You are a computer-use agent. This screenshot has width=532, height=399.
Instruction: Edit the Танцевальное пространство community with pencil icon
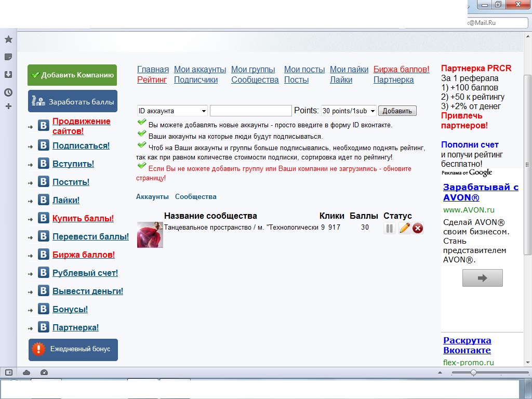tap(404, 229)
